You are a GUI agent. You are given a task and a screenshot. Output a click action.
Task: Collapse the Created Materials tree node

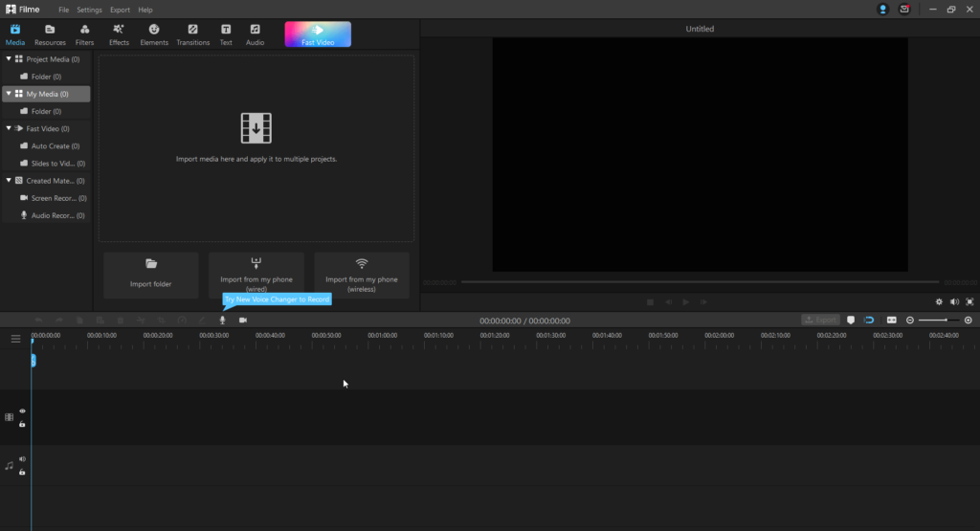pos(9,181)
